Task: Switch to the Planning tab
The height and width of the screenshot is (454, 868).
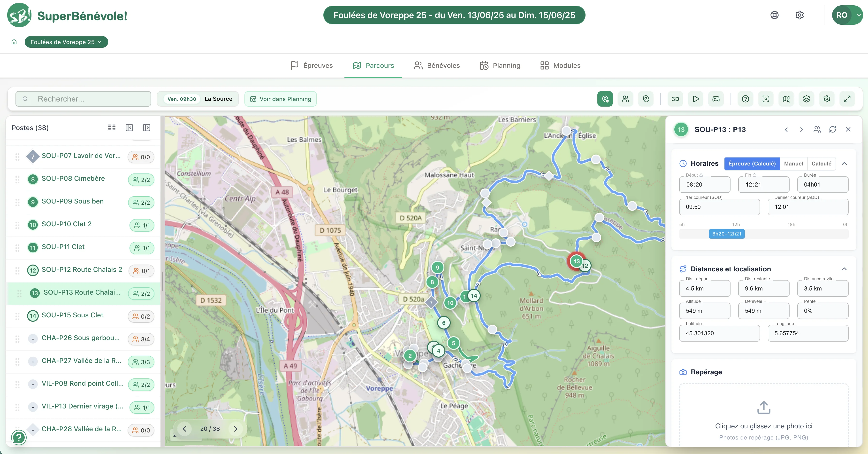Action: [x=500, y=65]
